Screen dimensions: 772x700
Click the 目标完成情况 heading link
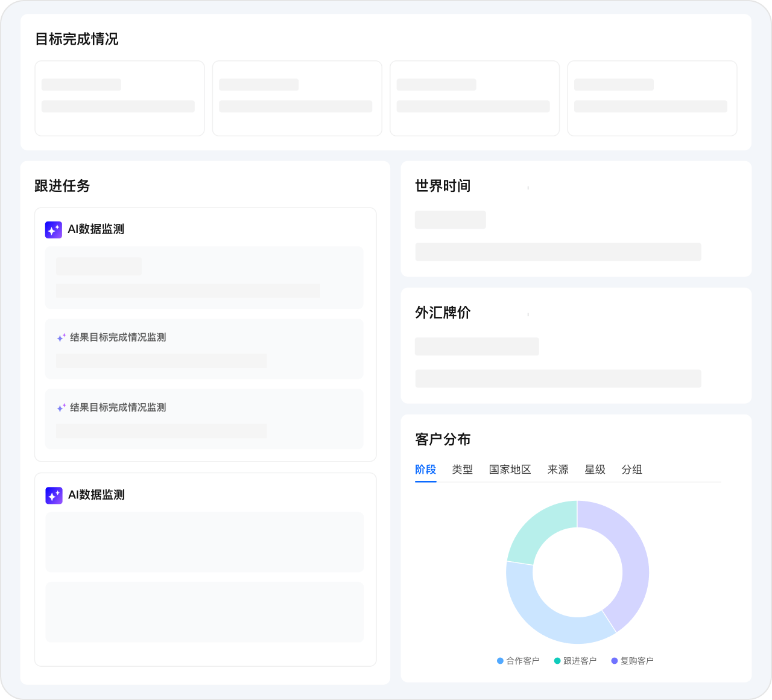pyautogui.click(x=77, y=39)
